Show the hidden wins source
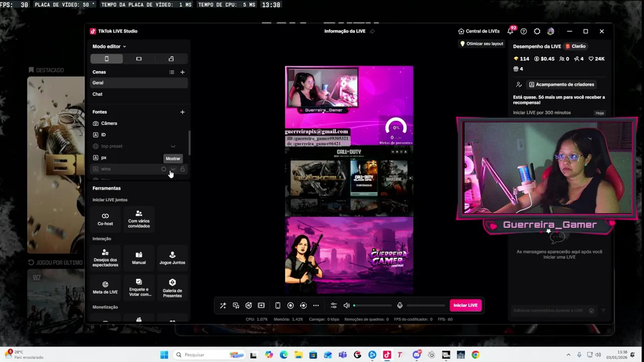The image size is (644, 362). coord(173,169)
